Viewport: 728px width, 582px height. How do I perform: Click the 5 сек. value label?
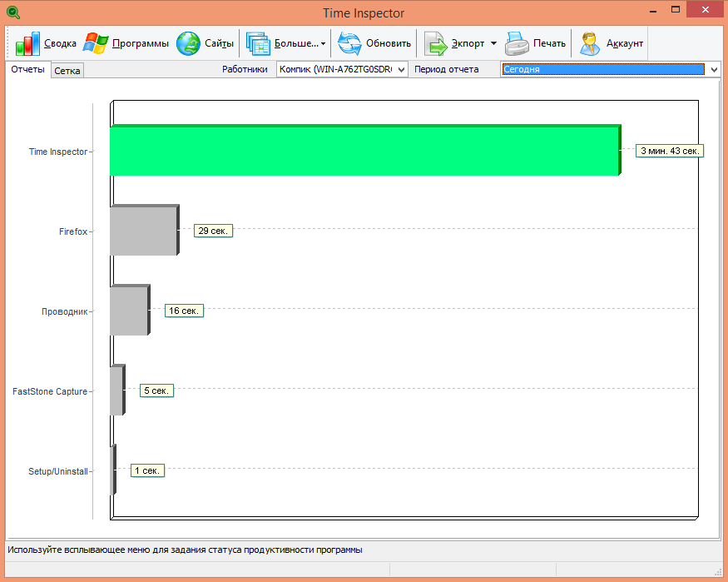click(x=156, y=390)
